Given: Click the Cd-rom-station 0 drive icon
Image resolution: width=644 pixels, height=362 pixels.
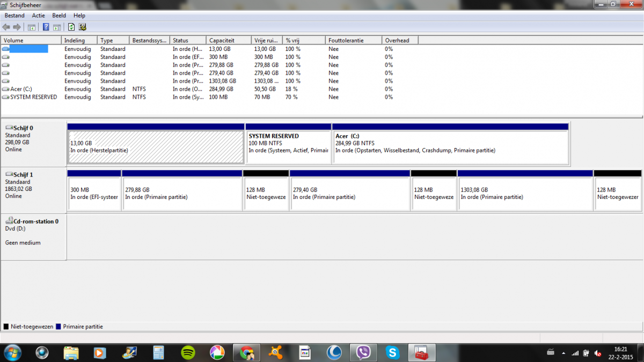Looking at the screenshot, I should pos(9,221).
